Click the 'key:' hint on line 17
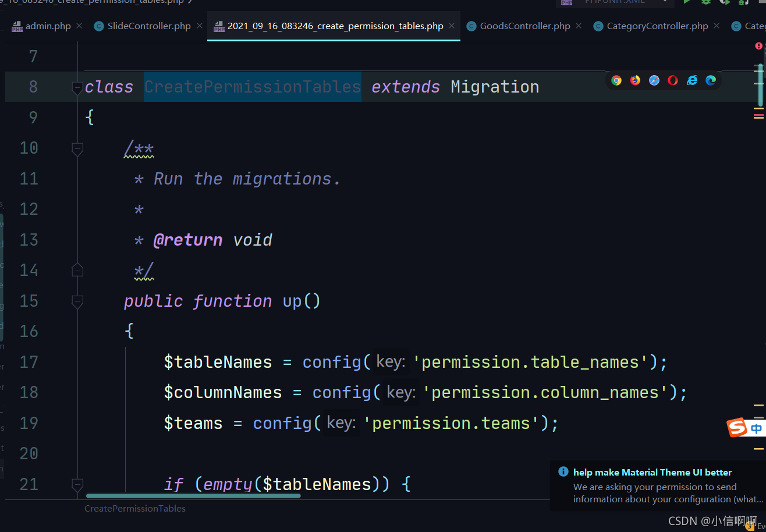The height and width of the screenshot is (532, 766). click(x=389, y=361)
